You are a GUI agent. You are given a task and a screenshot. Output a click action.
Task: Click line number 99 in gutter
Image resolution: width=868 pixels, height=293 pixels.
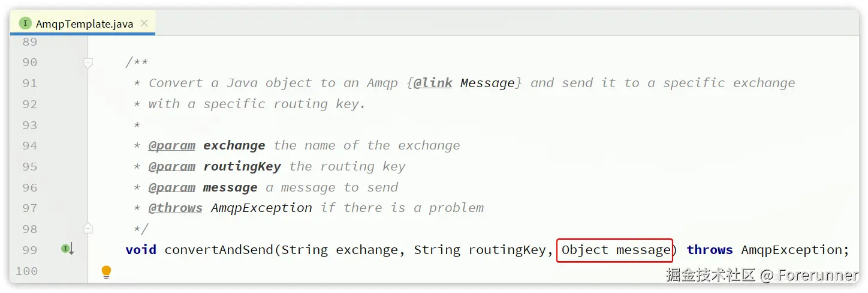pyautogui.click(x=29, y=250)
